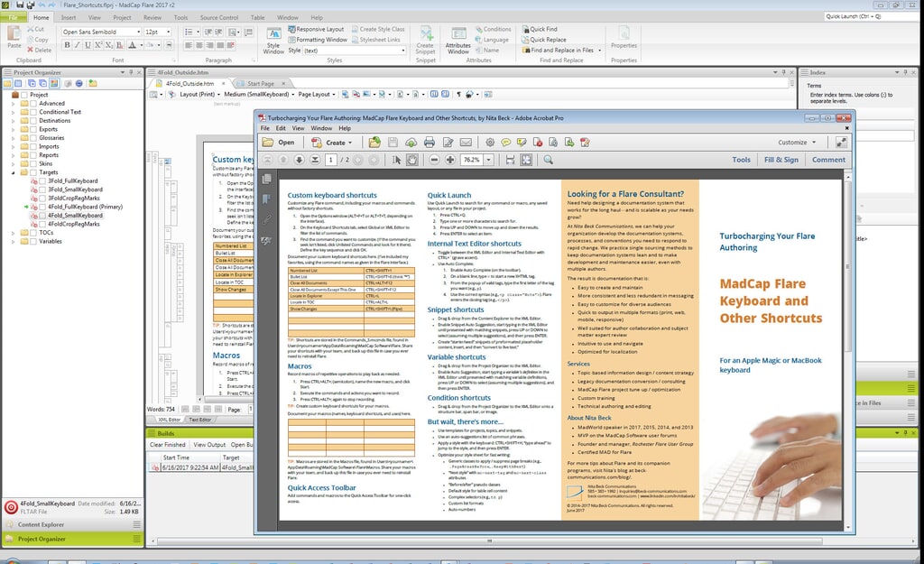Screen dimensions: 924x564
Task: Toggle Italic in Flare Font group
Action: pos(78,45)
